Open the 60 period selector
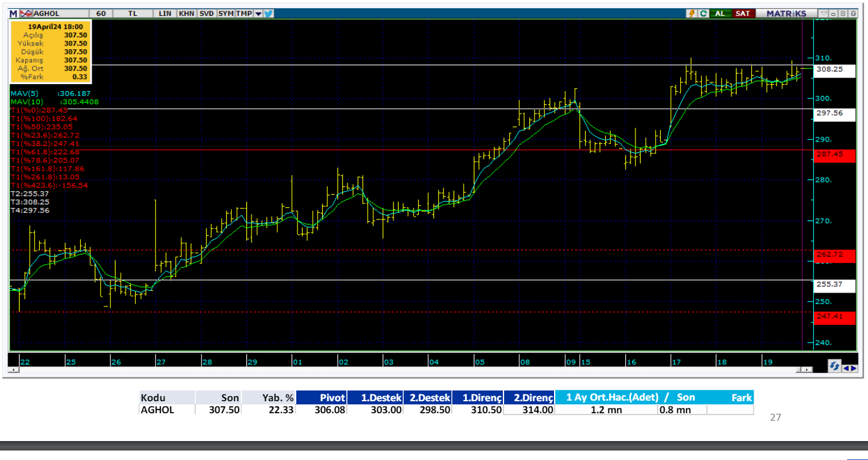The image size is (868, 460). click(x=100, y=13)
